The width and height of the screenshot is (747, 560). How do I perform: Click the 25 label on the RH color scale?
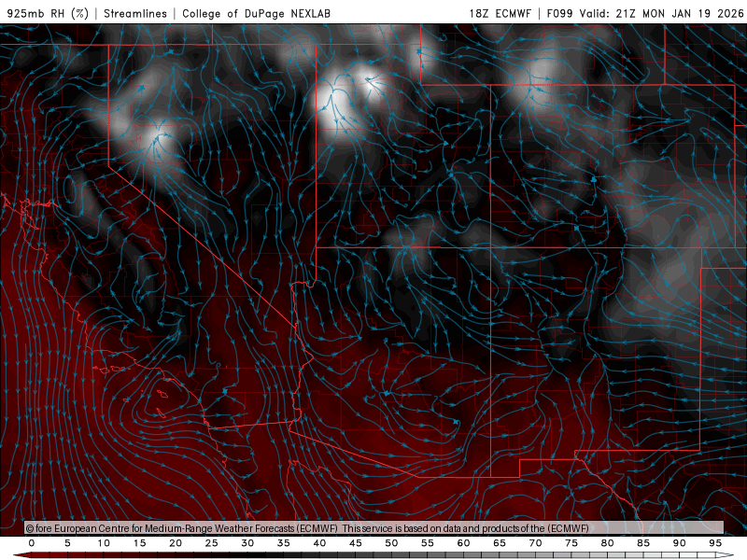[211, 543]
